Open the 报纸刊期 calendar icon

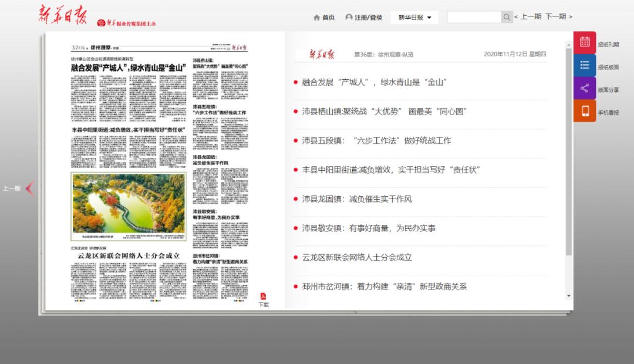coord(584,42)
